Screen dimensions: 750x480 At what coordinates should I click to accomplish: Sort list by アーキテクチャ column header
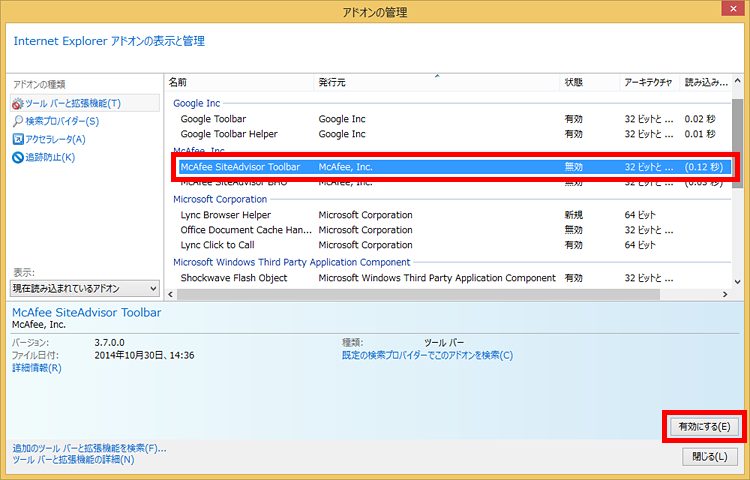[649, 82]
